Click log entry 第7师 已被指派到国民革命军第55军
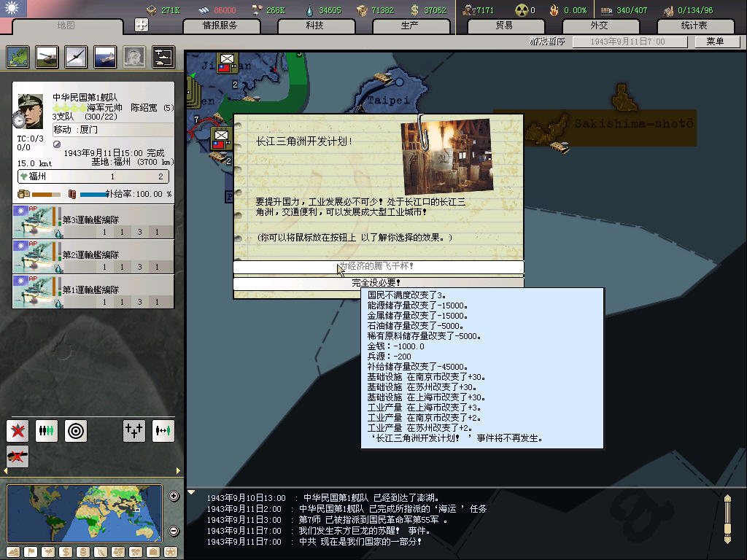747x560 pixels. click(x=373, y=520)
